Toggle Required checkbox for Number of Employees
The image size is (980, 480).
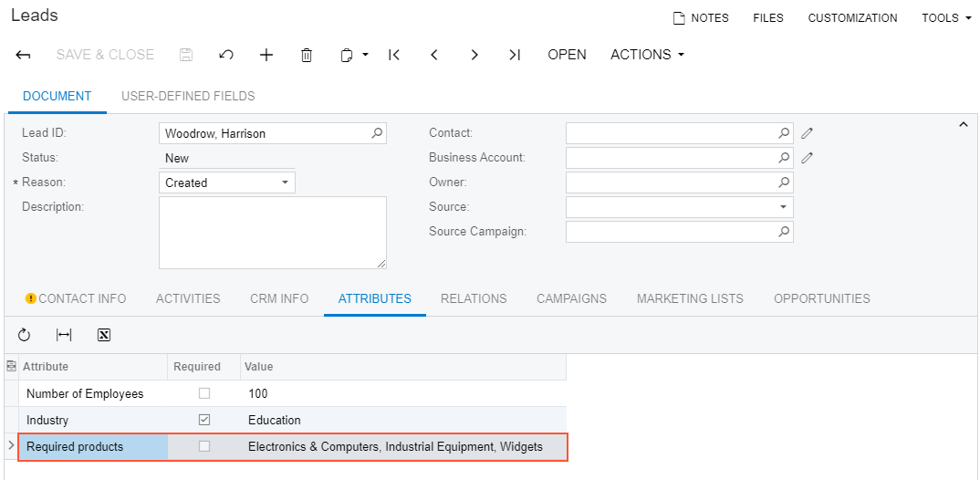204,394
